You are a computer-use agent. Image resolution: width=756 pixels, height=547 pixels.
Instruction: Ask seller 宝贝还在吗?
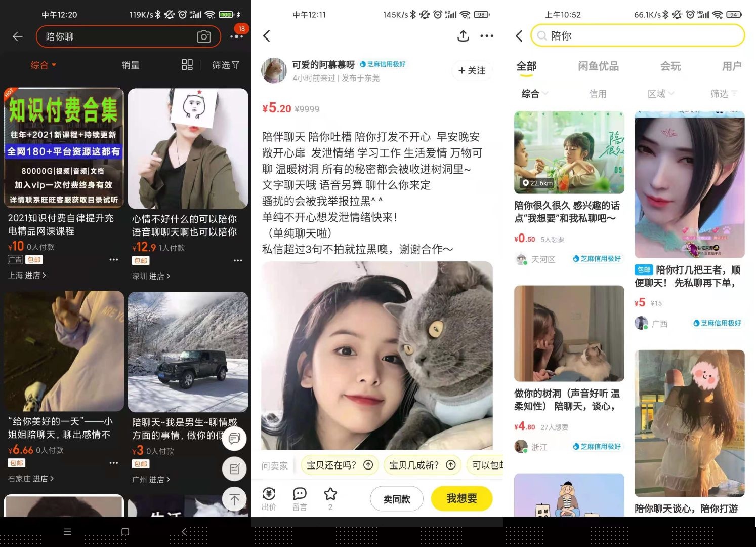click(x=340, y=465)
